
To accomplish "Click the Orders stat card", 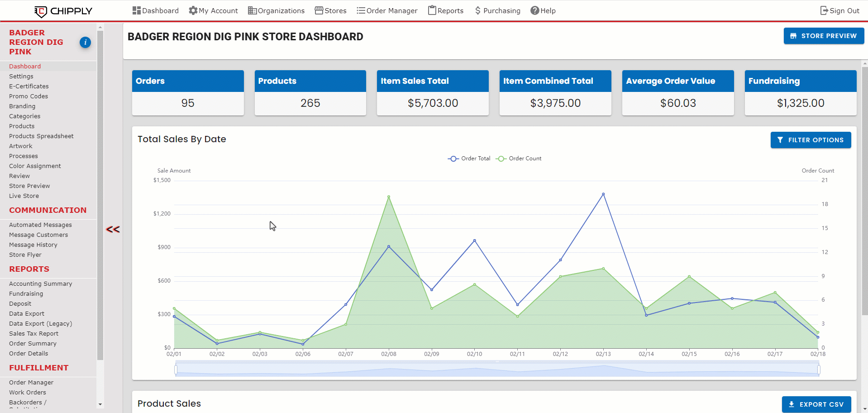I will click(188, 93).
